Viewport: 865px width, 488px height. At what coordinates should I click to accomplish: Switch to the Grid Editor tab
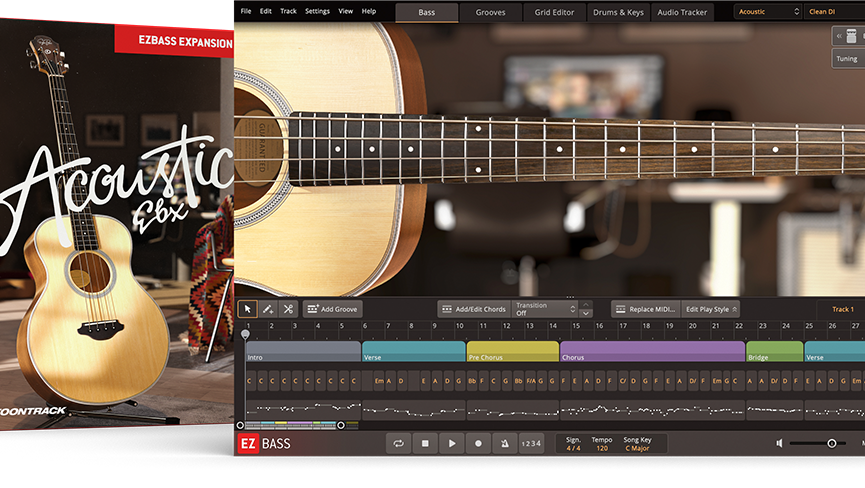coord(554,12)
